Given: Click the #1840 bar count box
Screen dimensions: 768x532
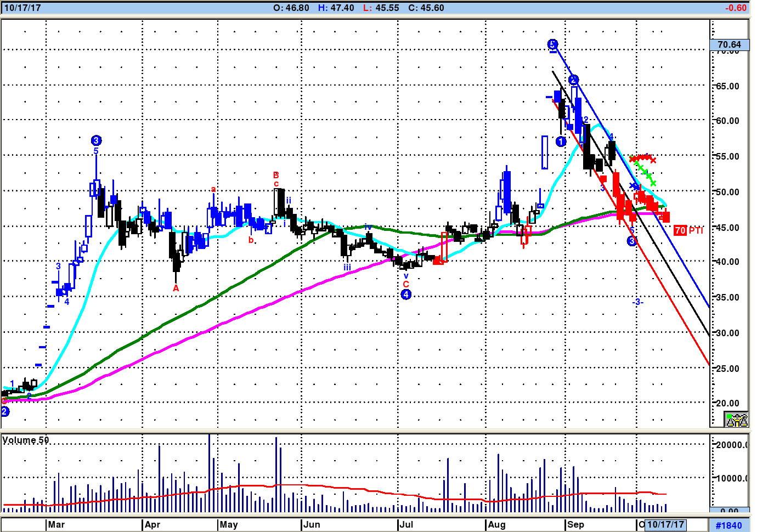Looking at the screenshot, I should [x=729, y=525].
